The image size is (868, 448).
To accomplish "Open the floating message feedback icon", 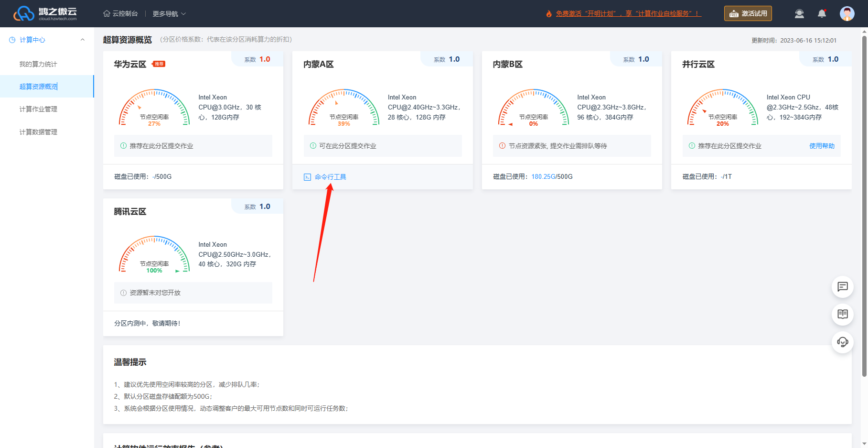I will click(x=843, y=287).
